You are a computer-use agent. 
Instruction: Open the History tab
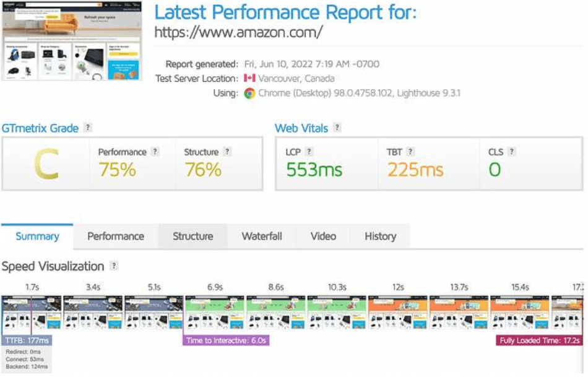point(380,237)
